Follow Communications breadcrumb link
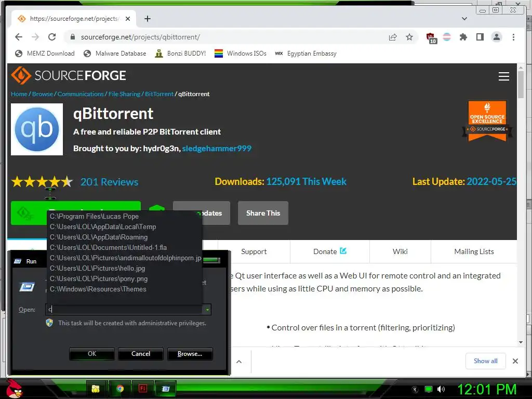 pos(81,94)
